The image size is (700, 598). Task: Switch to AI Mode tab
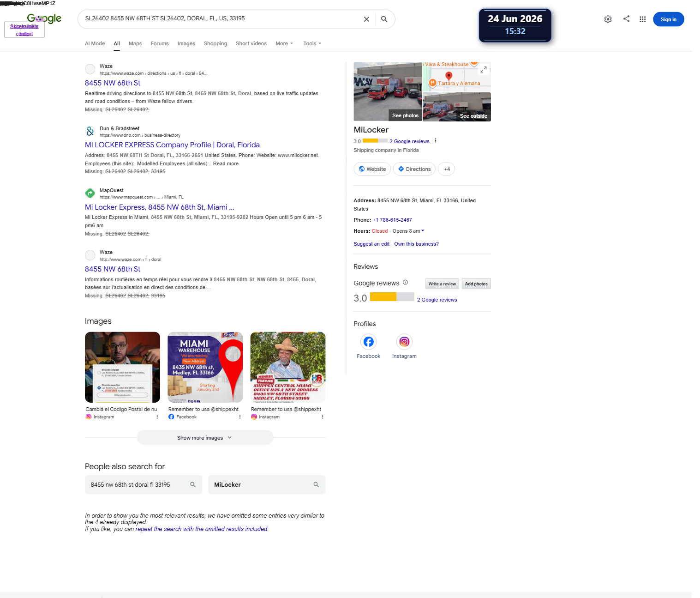tap(95, 43)
